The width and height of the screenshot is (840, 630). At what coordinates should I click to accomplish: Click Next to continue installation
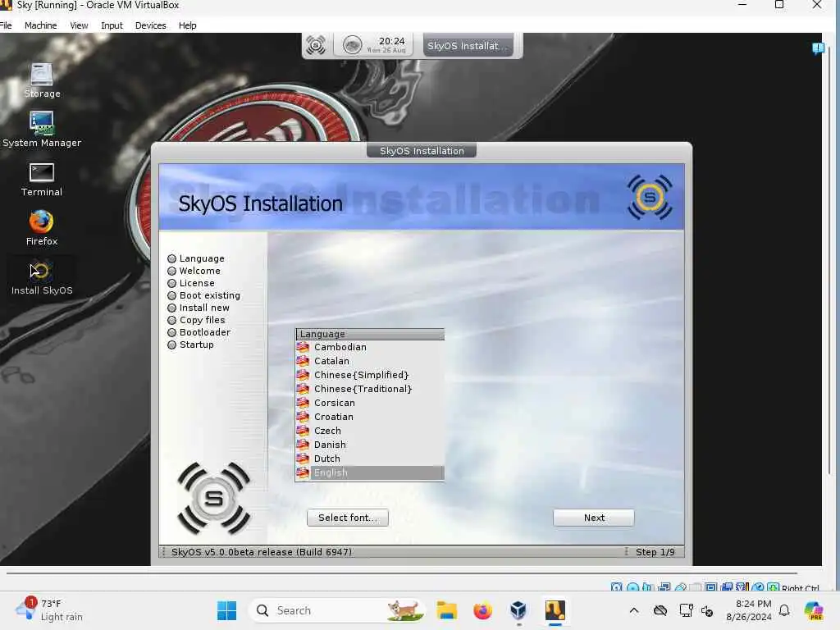(x=594, y=518)
